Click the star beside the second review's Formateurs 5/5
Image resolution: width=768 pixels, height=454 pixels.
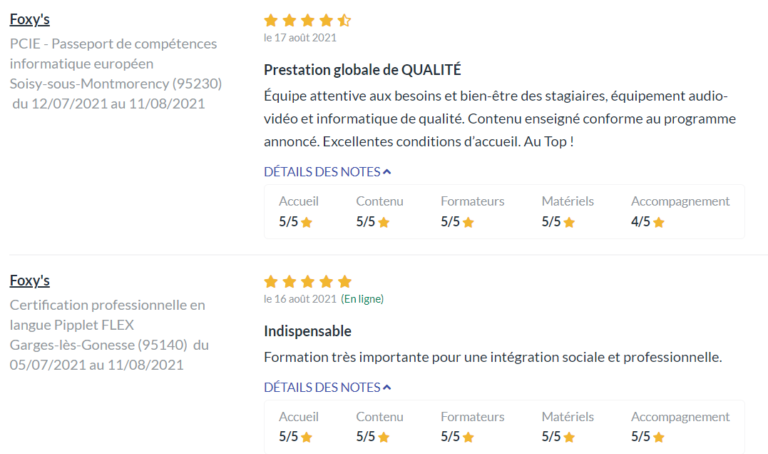pyautogui.click(x=468, y=437)
